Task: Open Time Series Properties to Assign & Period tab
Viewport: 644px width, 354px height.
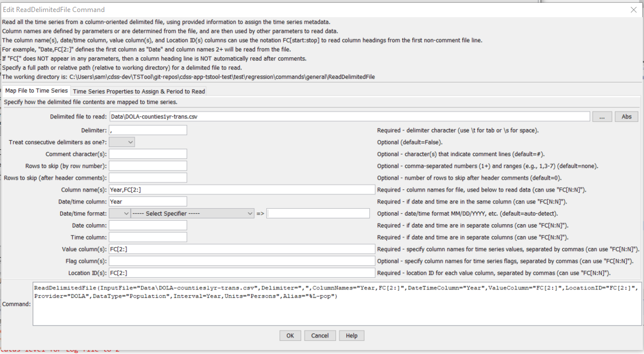Action: 139,92
